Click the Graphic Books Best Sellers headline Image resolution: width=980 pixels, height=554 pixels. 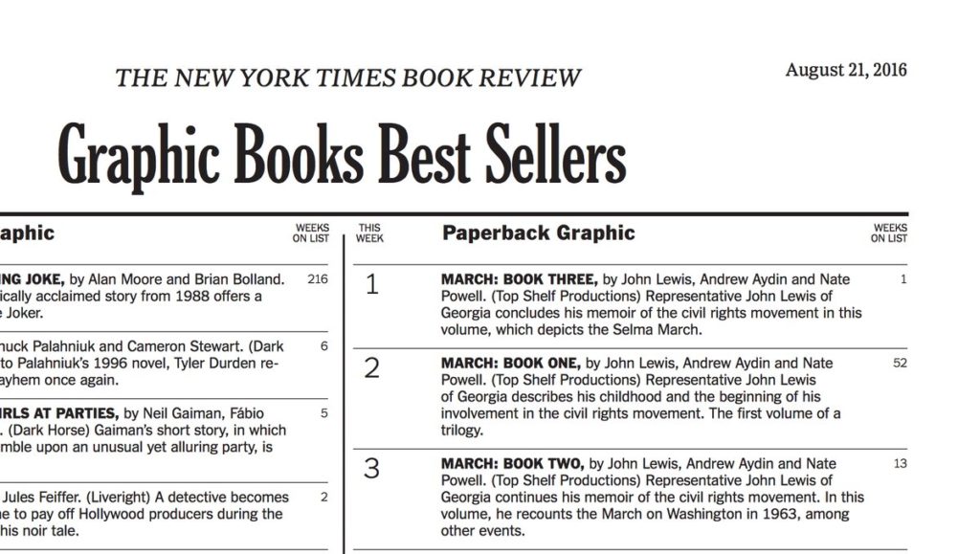click(342, 155)
